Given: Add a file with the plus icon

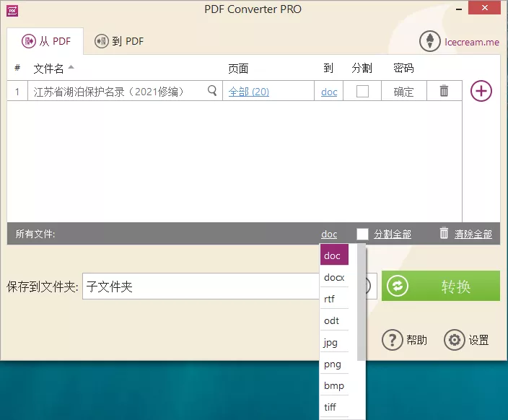Looking at the screenshot, I should pyautogui.click(x=481, y=91).
